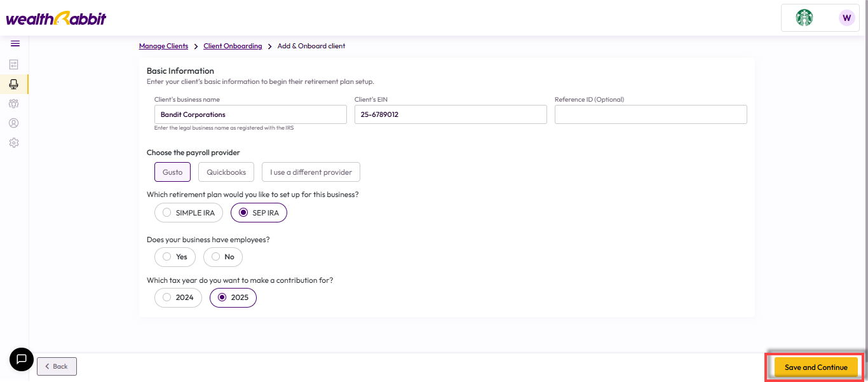Image resolution: width=868 pixels, height=382 pixels.
Task: Click the Starbucks company logo
Action: pos(804,18)
